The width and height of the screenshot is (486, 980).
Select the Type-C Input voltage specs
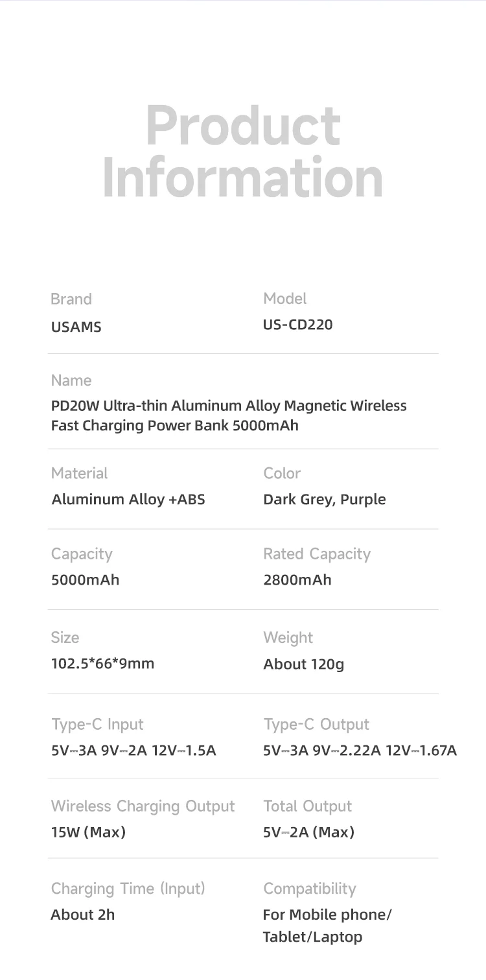click(133, 751)
